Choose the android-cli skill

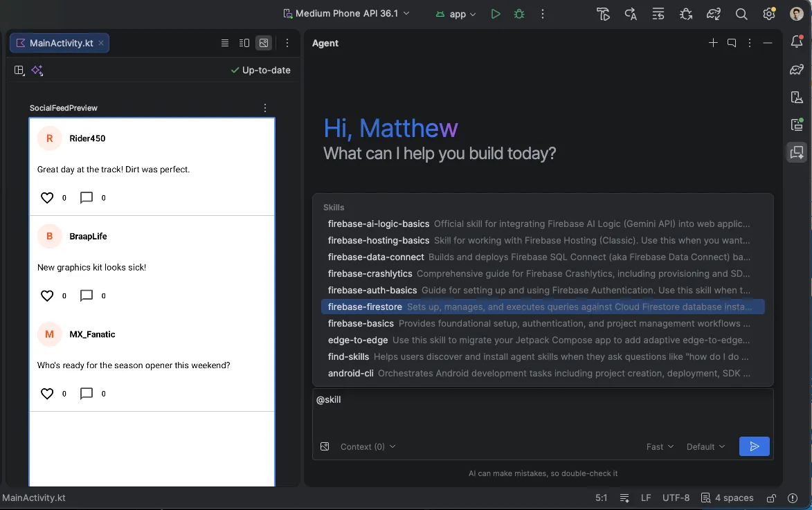(543, 373)
